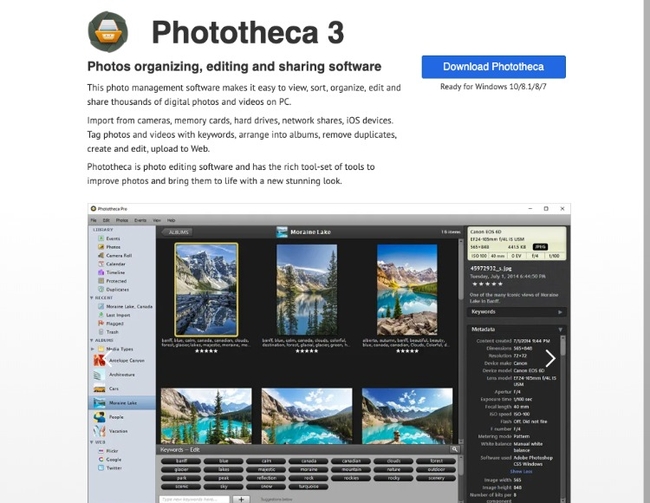Open the Duplicates library icon
Image resolution: width=650 pixels, height=503 pixels.
[101, 289]
